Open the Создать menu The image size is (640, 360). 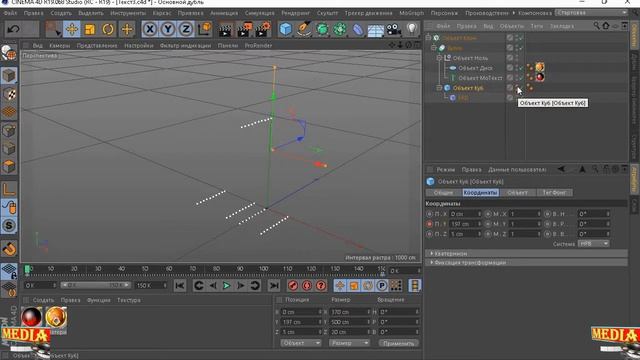pos(61,13)
